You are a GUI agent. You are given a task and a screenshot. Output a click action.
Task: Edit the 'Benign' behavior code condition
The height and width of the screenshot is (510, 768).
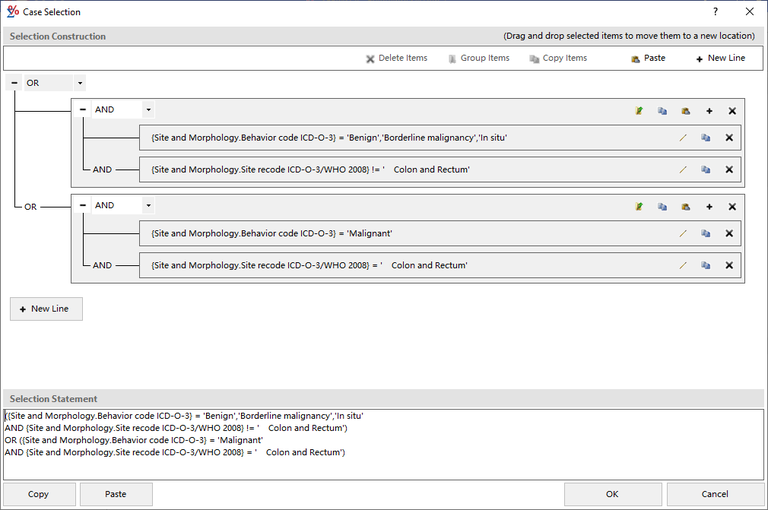click(x=683, y=138)
